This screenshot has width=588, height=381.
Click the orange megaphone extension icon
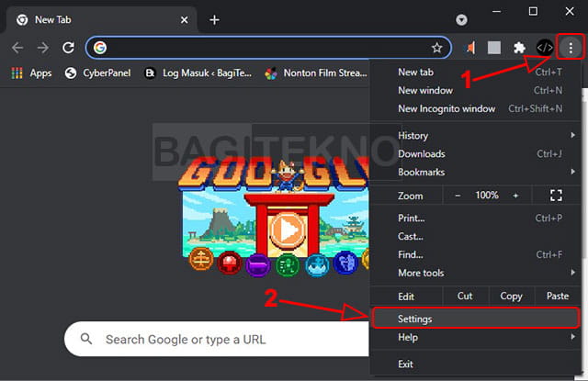(470, 48)
